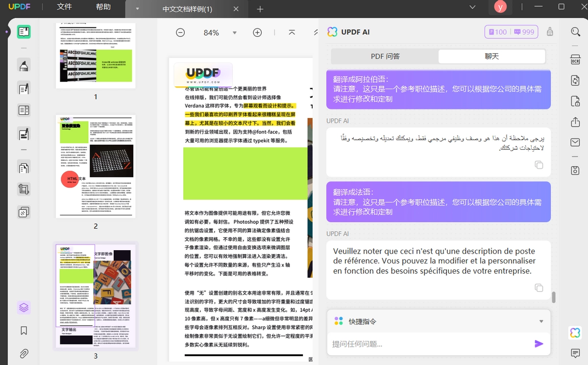Image resolution: width=588 pixels, height=365 pixels.
Task: Open the form fill and sign tool
Action: (24, 133)
